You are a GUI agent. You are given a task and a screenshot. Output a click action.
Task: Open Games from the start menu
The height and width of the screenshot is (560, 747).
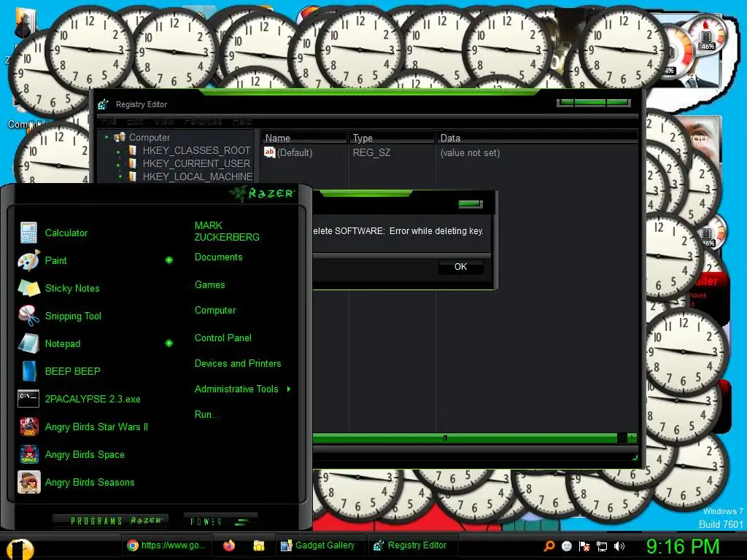pos(209,285)
